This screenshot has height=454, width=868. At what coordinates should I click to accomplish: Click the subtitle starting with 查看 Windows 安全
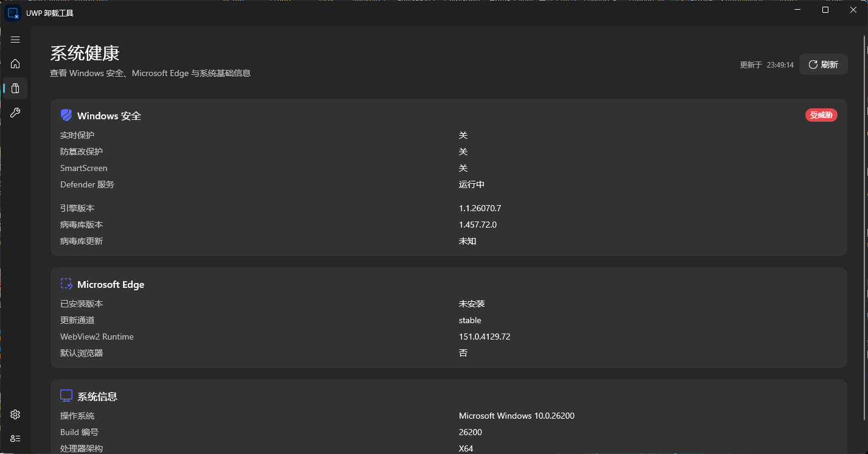click(x=150, y=73)
